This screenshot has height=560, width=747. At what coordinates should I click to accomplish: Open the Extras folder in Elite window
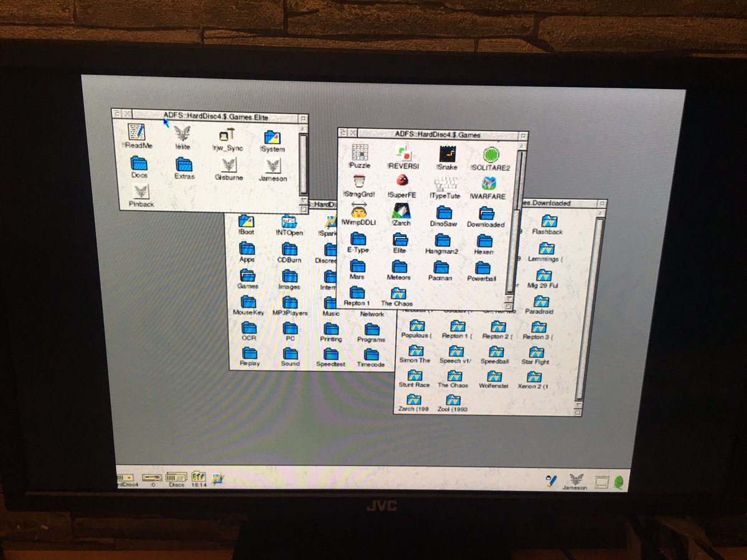[x=184, y=164]
